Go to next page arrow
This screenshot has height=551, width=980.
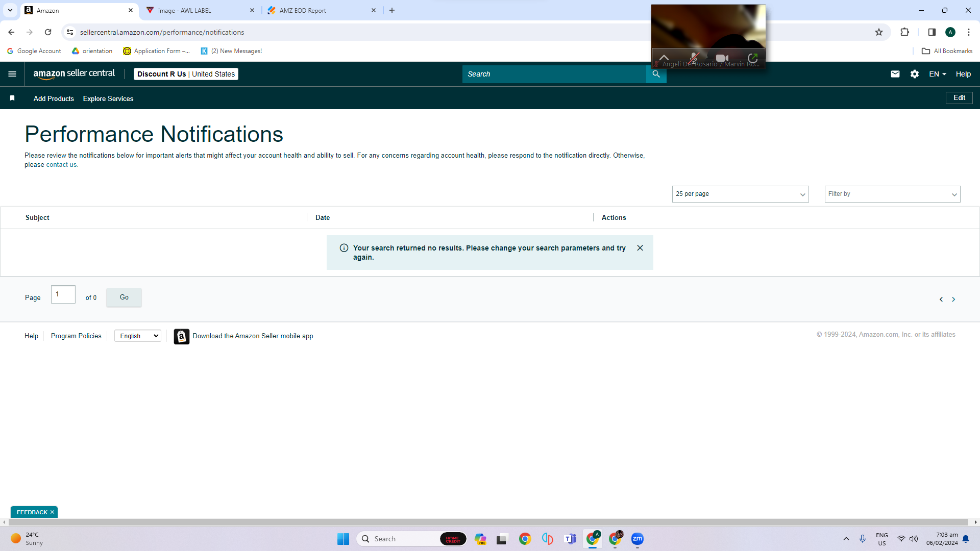[953, 299]
